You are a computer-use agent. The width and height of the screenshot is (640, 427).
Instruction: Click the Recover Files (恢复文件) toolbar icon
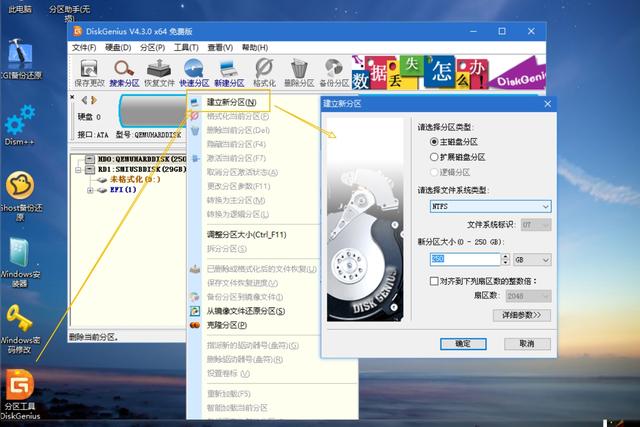point(159,73)
